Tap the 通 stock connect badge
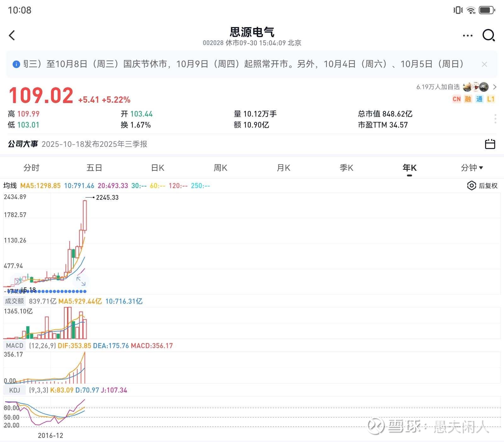Viewport: 504px width, 442px height. [479, 99]
